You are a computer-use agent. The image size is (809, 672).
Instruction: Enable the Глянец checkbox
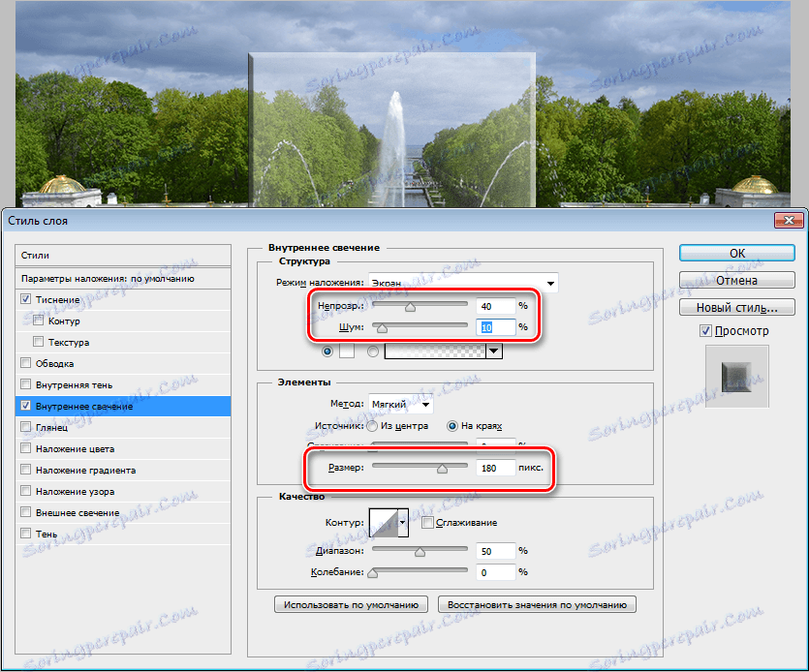pyautogui.click(x=26, y=427)
